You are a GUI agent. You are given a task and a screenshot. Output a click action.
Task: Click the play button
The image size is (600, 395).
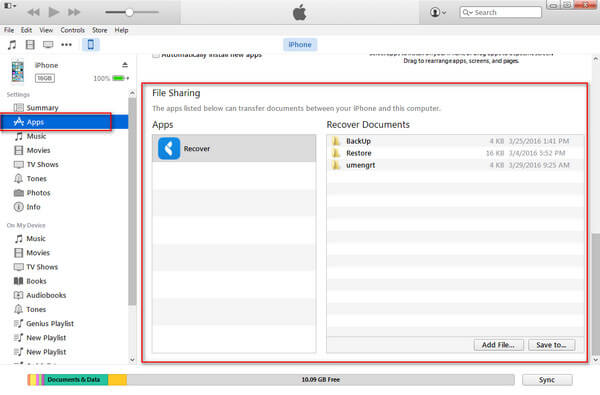54,12
